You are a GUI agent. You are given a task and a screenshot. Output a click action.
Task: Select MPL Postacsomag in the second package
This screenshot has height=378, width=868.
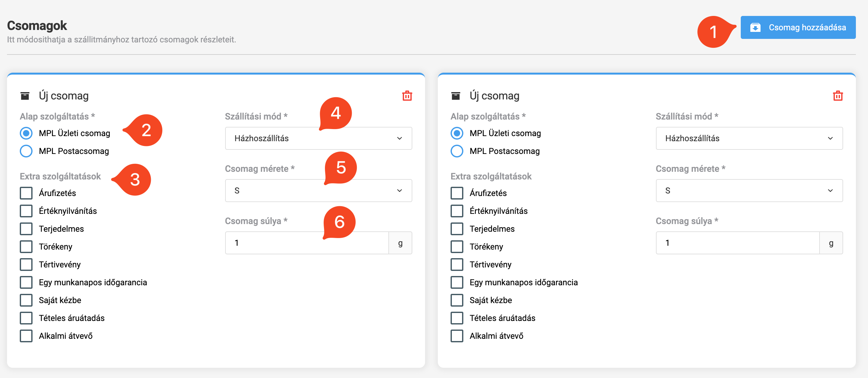457,151
